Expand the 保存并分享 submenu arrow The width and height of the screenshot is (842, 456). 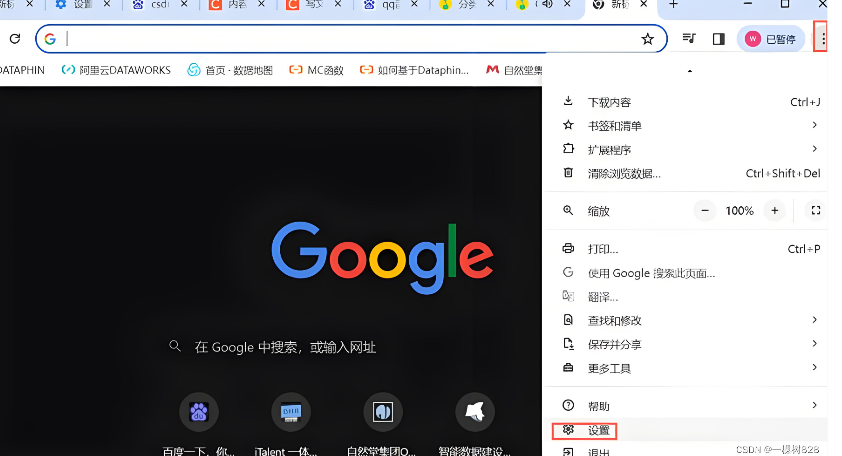coord(815,343)
